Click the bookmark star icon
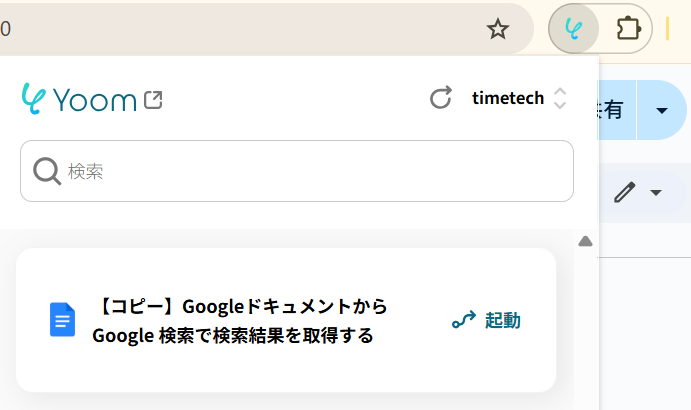Screen dimensions: 691x410 pyautogui.click(x=497, y=29)
